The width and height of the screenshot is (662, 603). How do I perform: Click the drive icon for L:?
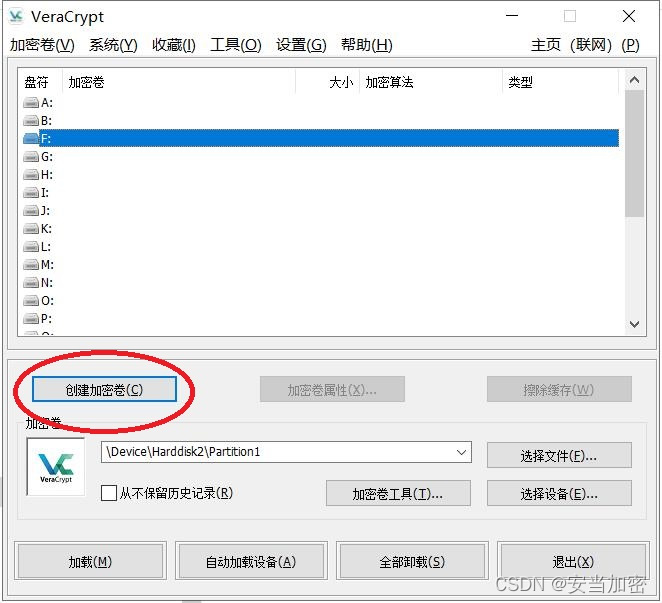tap(31, 247)
